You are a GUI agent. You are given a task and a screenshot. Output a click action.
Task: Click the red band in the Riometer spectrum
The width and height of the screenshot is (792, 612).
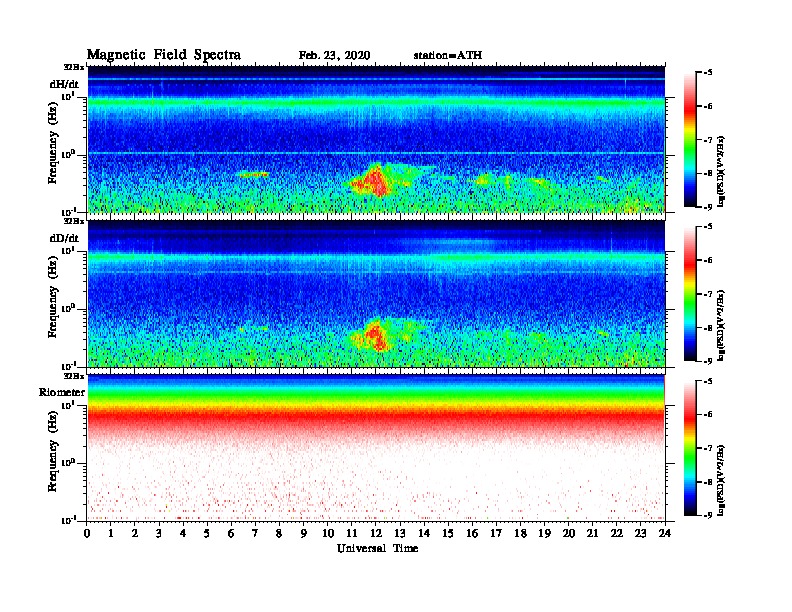(377, 417)
